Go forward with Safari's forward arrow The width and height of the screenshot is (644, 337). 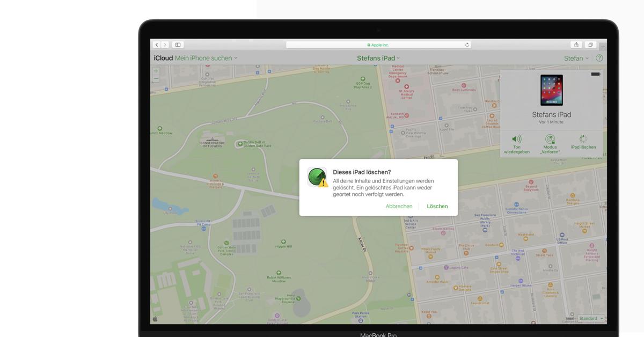click(165, 45)
